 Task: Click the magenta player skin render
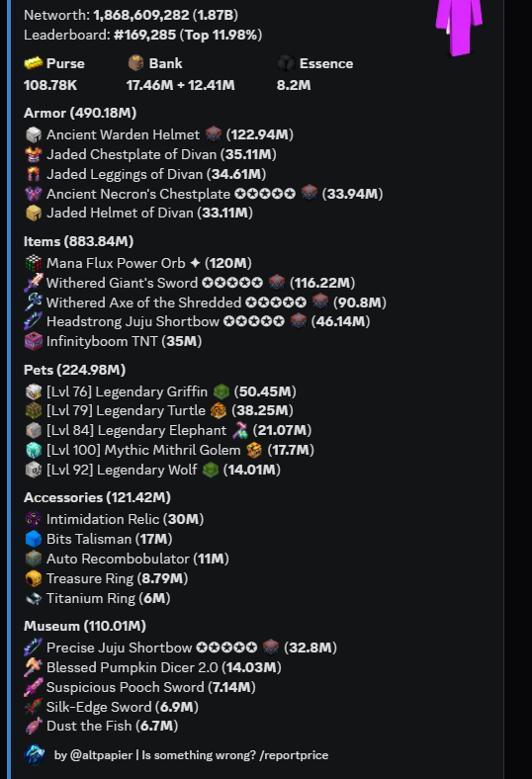pyautogui.click(x=459, y=28)
